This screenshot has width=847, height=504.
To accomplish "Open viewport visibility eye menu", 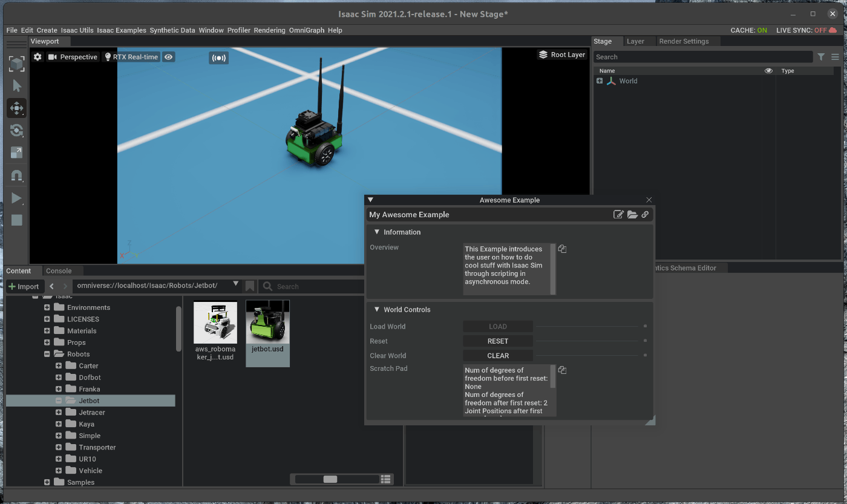I will coord(169,57).
